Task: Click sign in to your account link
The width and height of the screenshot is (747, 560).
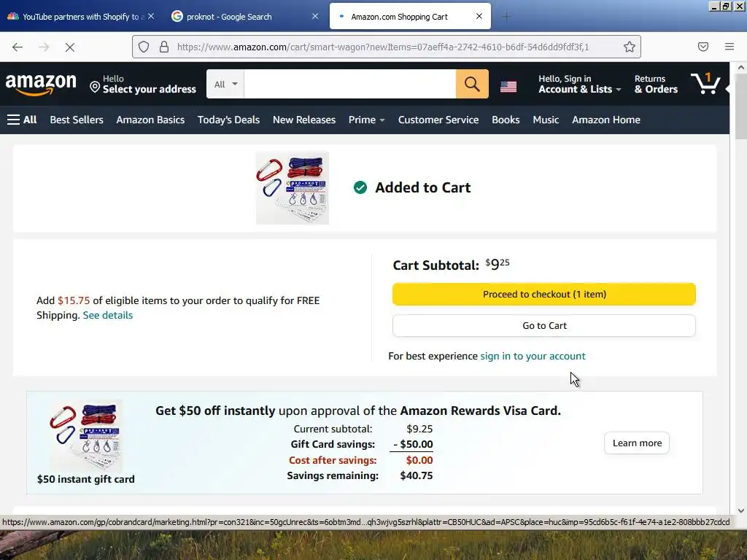Action: click(533, 356)
